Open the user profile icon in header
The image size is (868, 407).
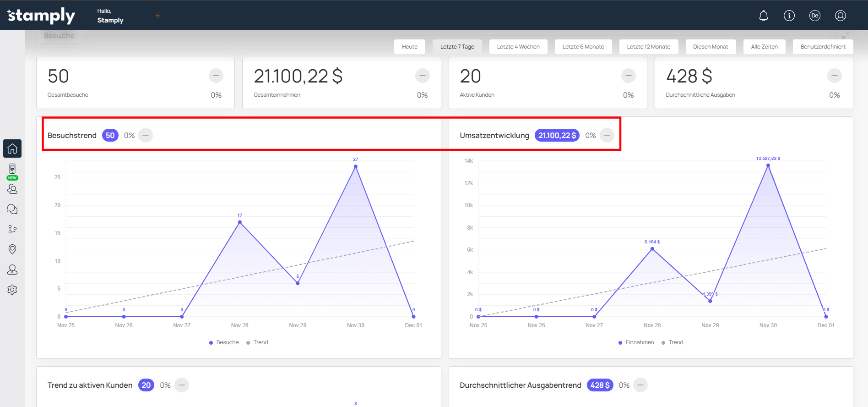(x=841, y=16)
